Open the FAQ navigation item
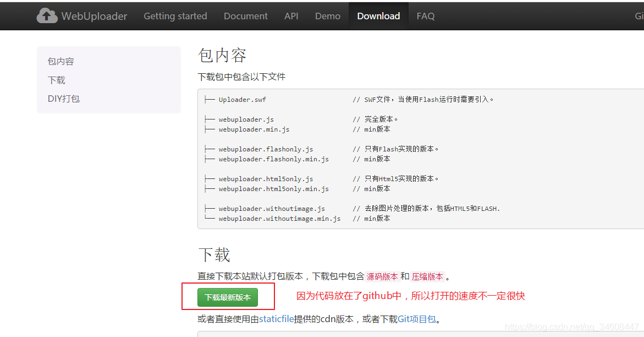Screen dimensions: 644x337 point(426,16)
